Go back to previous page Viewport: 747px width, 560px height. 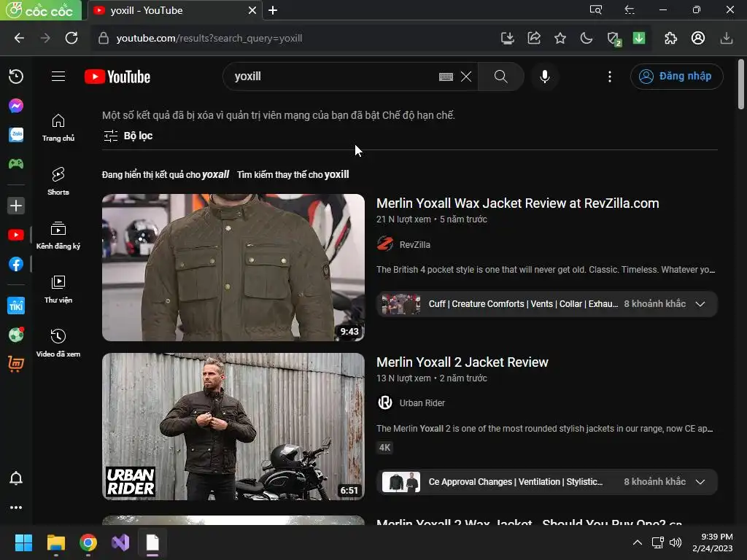[x=19, y=38]
